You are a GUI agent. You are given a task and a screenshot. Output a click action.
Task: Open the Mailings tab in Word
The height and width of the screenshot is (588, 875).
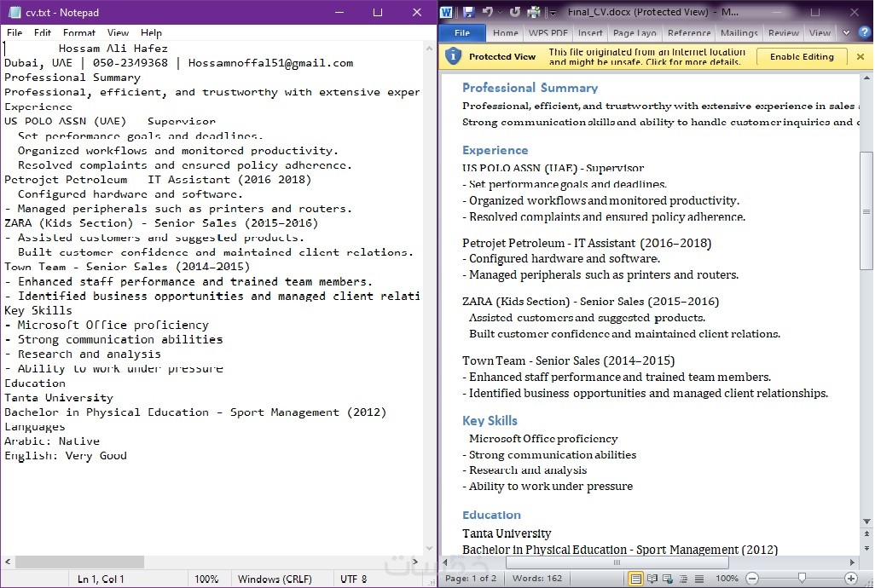click(739, 33)
